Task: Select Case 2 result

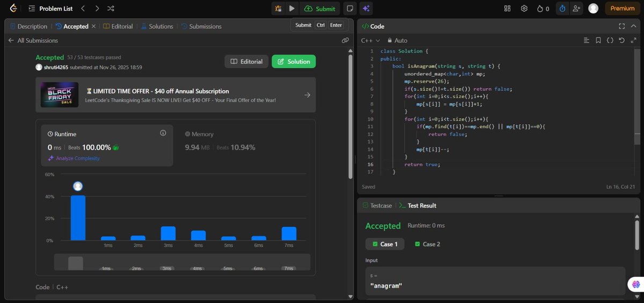Action: (428, 244)
